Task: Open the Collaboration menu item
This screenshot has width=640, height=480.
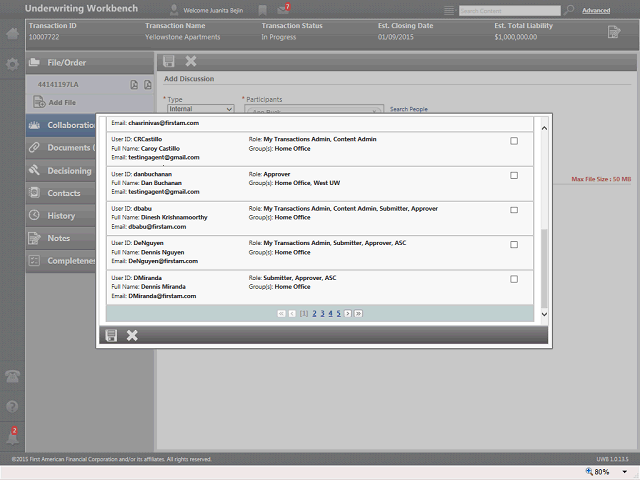Action: point(61,125)
